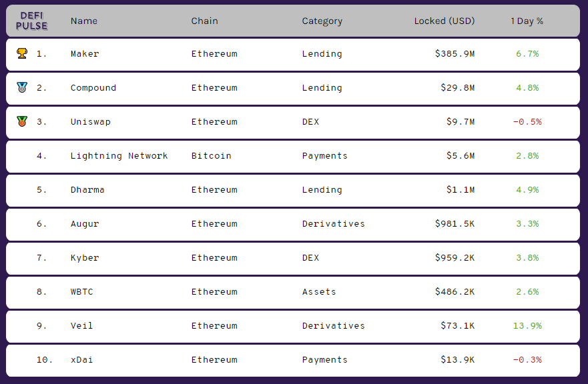Sort by Locked (USD) column header
588x384 pixels.
[x=445, y=21]
